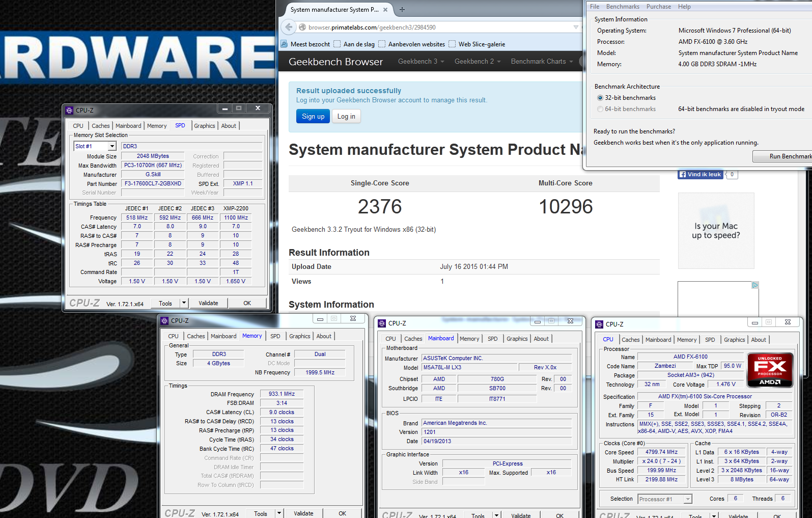Viewport: 812px width, 518px height.
Task: Select the 32-bit benchmarks radio button
Action: (x=600, y=98)
